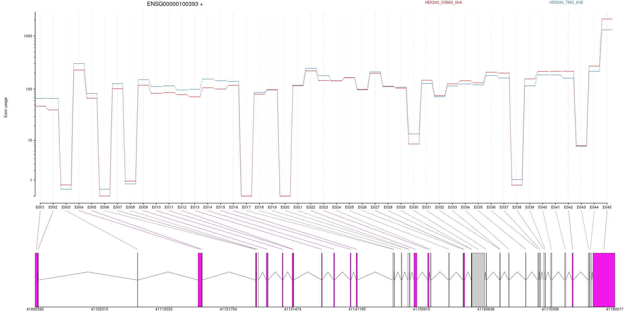This screenshot has height=322, width=644.
Task: Click the large magenta final exon block
Action: tap(604, 280)
